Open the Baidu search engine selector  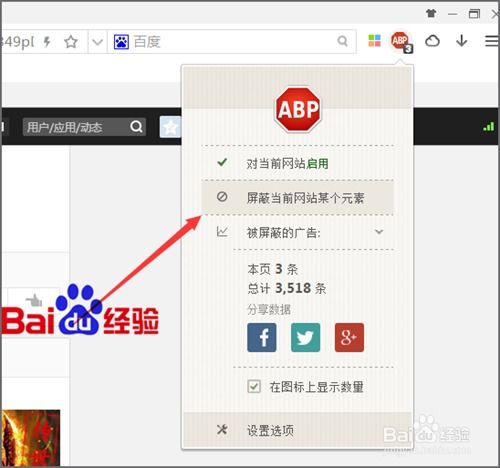121,42
